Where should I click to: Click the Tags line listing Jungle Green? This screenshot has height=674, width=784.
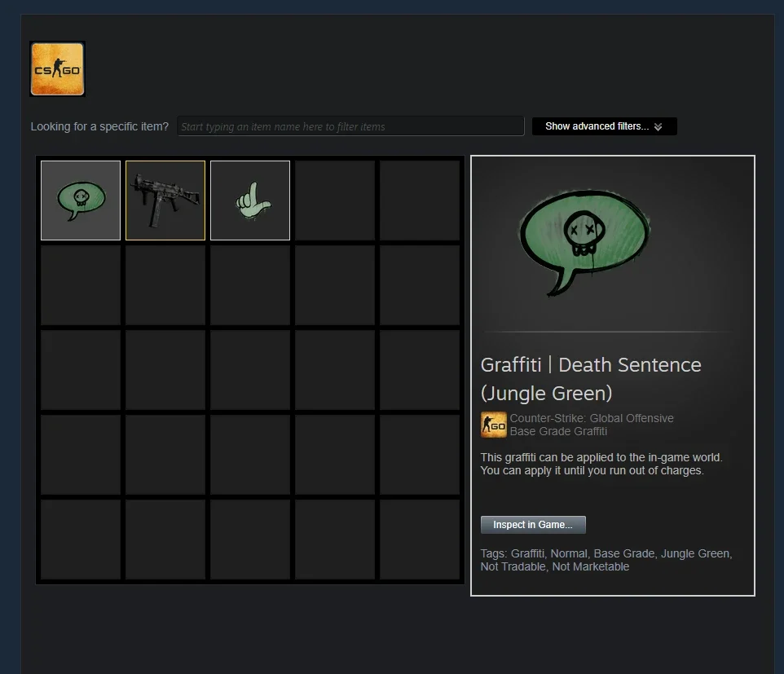606,560
